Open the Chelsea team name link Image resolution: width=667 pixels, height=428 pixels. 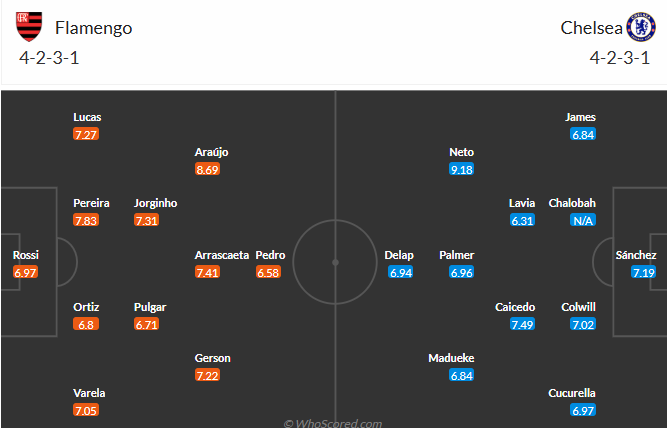pyautogui.click(x=591, y=28)
